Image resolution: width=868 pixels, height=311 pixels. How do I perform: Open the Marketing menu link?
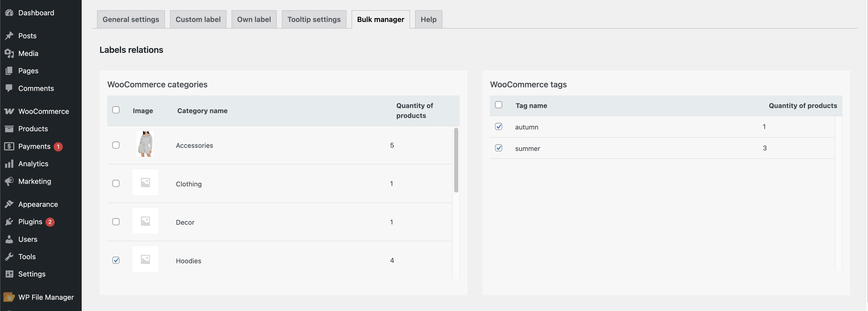[x=35, y=181]
